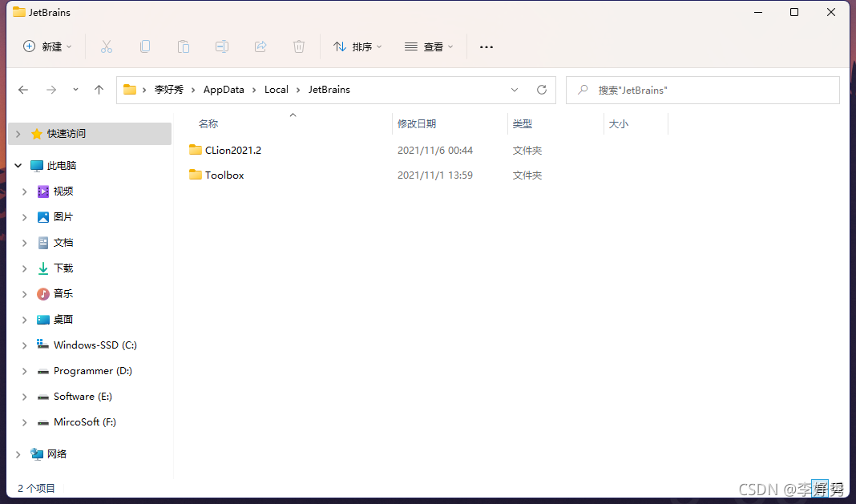856x504 pixels.
Task: Click 李好秀 breadcrumb segment
Action: click(168, 90)
